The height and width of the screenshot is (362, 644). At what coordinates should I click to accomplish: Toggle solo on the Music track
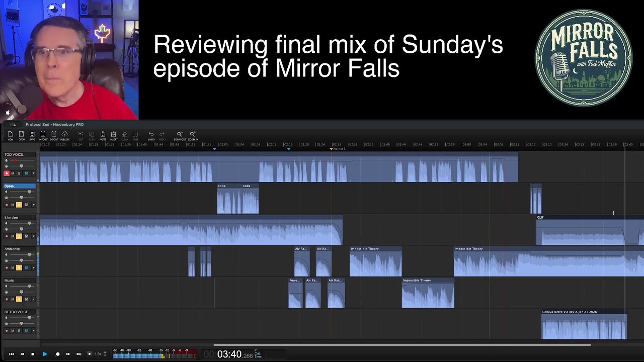pos(19,299)
